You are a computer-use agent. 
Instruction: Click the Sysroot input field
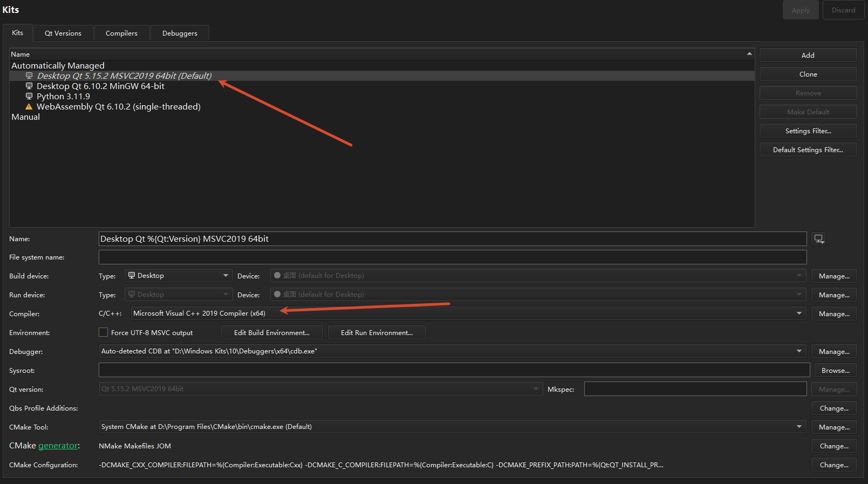coord(454,370)
